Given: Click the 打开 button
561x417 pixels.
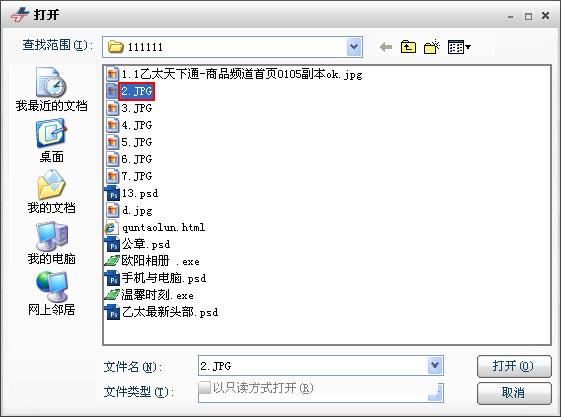Looking at the screenshot, I should click(x=514, y=366).
